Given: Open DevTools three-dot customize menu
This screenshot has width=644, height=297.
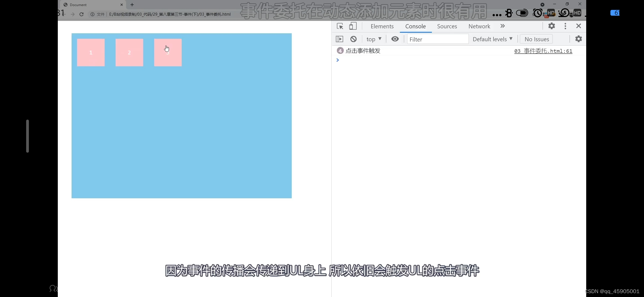Looking at the screenshot, I should click(565, 26).
